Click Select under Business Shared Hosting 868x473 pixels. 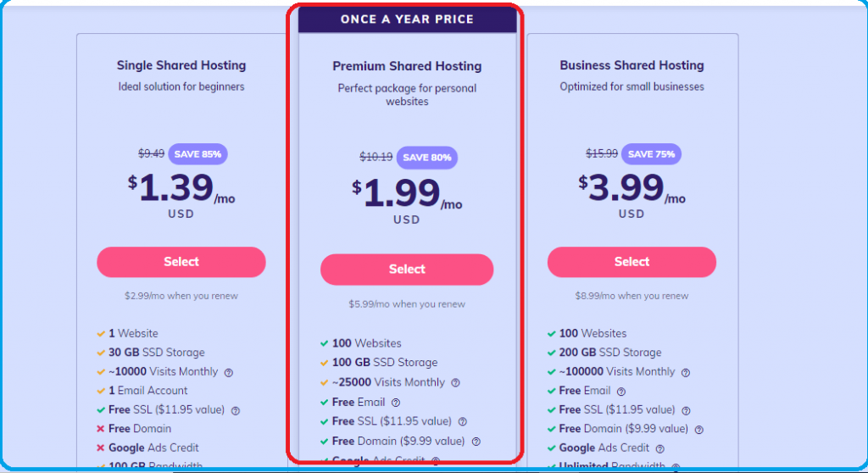(x=632, y=262)
